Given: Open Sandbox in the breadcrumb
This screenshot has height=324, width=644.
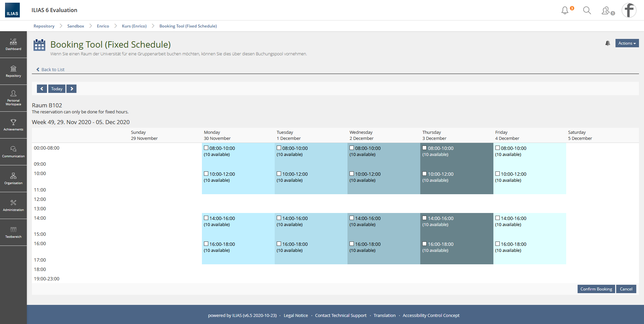Looking at the screenshot, I should (75, 26).
